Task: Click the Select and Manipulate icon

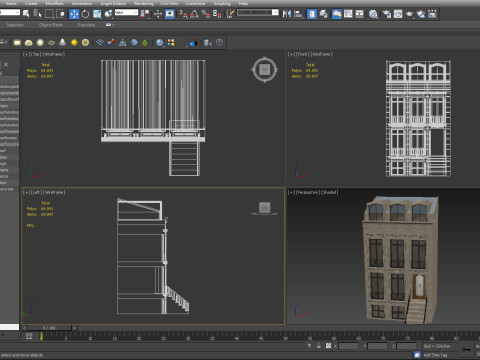Action: pos(158,14)
